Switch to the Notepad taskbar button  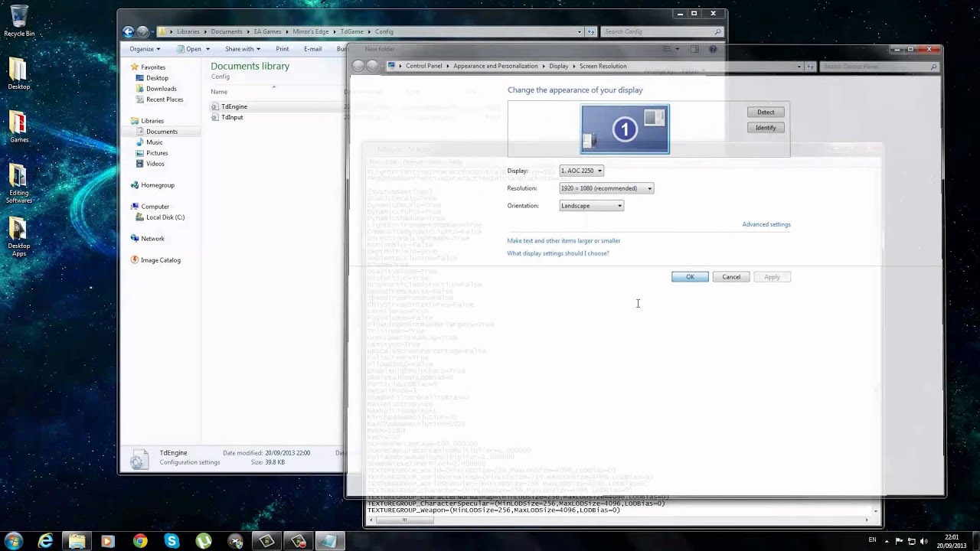[x=330, y=541]
